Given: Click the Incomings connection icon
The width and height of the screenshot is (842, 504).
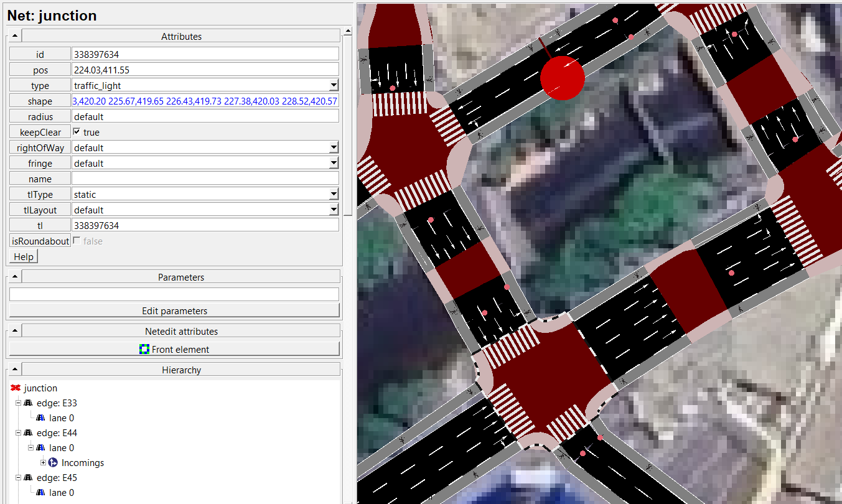Looking at the screenshot, I should coord(53,463).
